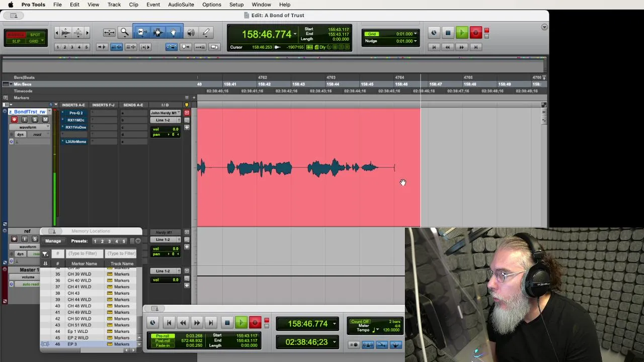Solo the z_BondfTrst track
The image size is (644, 362).
click(x=35, y=119)
